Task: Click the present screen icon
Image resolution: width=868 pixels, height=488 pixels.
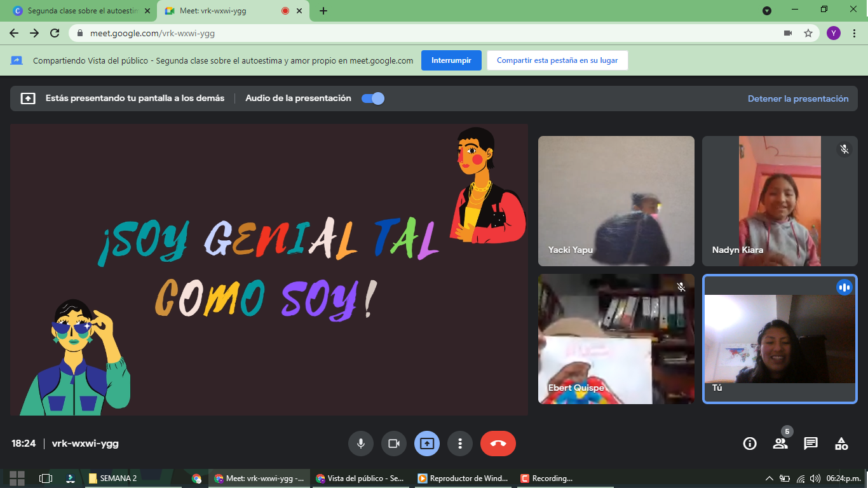Action: [x=427, y=444]
